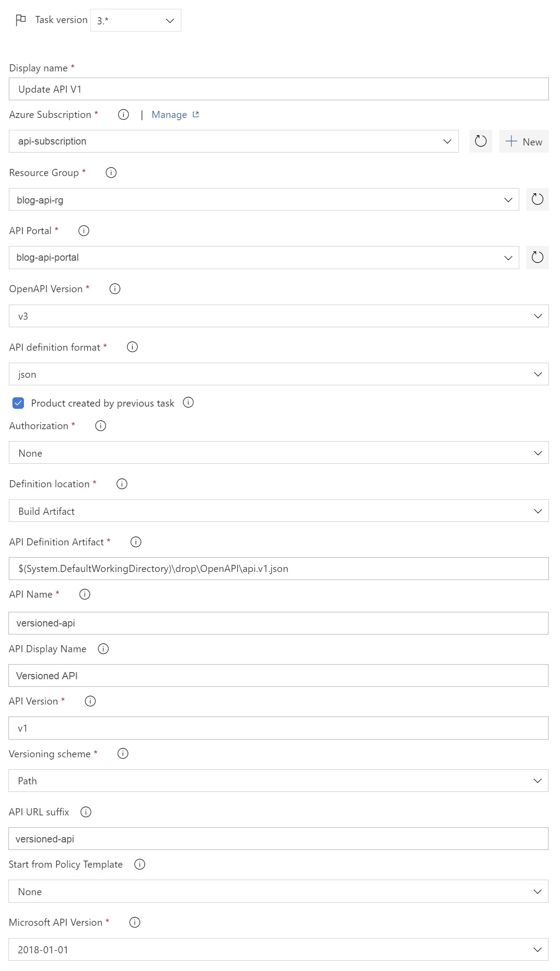The image size is (560, 971).
Task: Open the Authorization dropdown
Action: (x=278, y=453)
